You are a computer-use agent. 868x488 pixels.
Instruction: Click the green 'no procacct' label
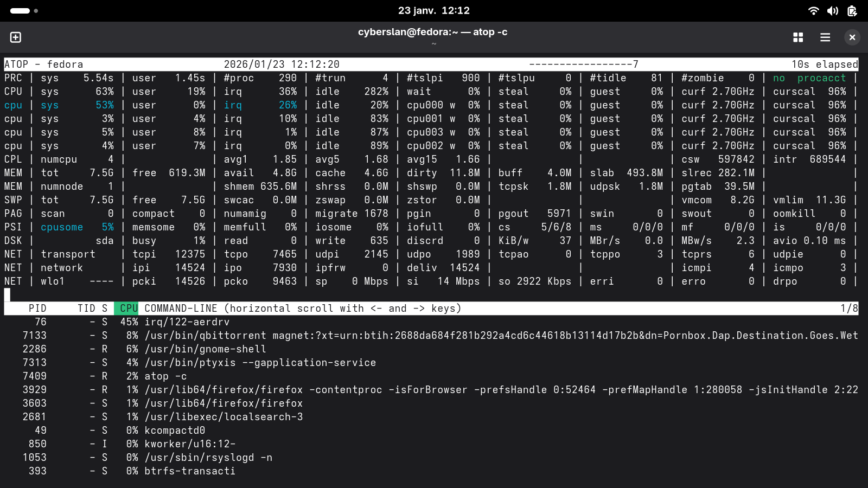[x=809, y=78]
